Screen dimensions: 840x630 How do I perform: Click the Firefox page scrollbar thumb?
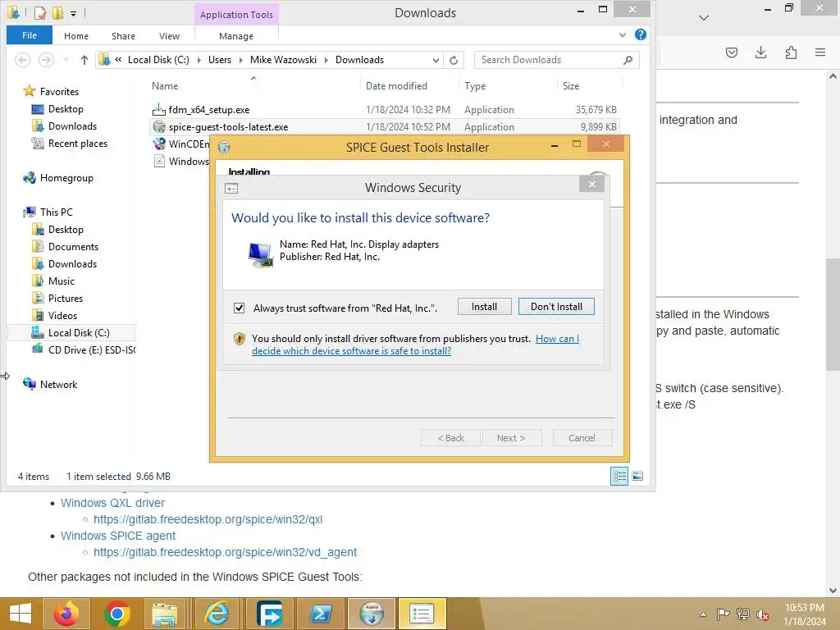coord(833,314)
